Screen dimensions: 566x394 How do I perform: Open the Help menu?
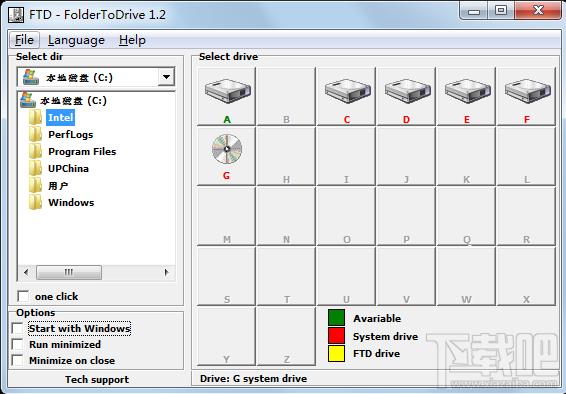coord(132,40)
